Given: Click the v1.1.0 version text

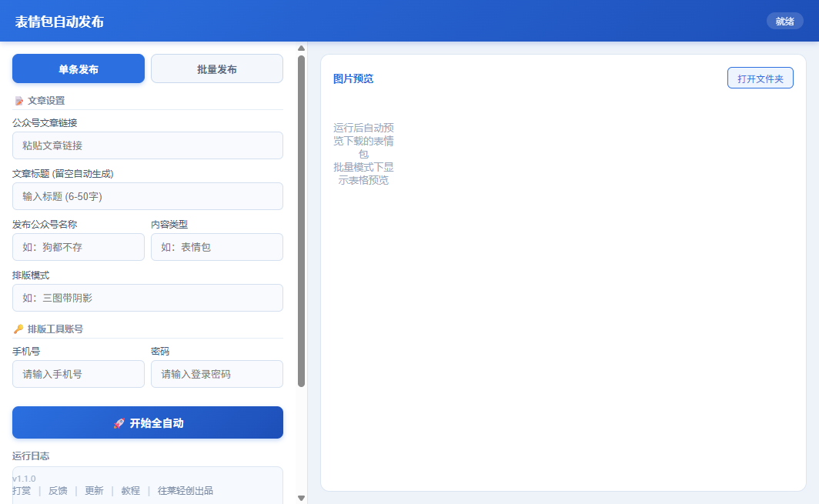Looking at the screenshot, I should (24, 479).
